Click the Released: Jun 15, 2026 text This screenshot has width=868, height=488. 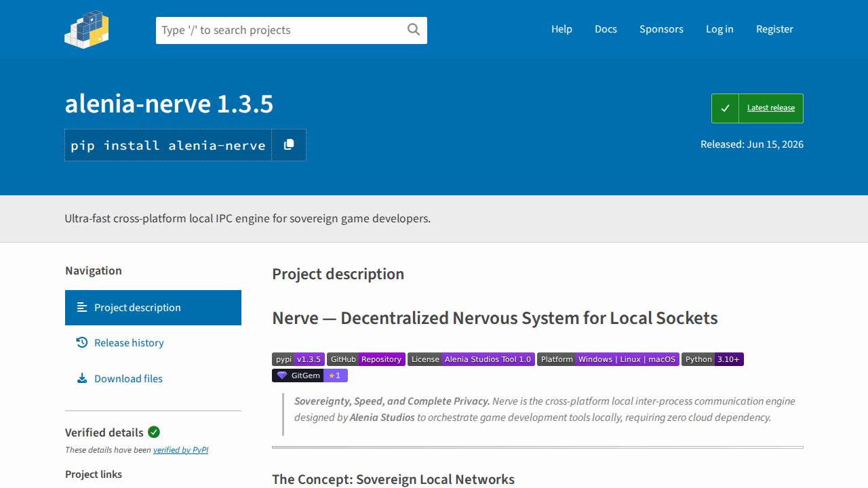[752, 144]
